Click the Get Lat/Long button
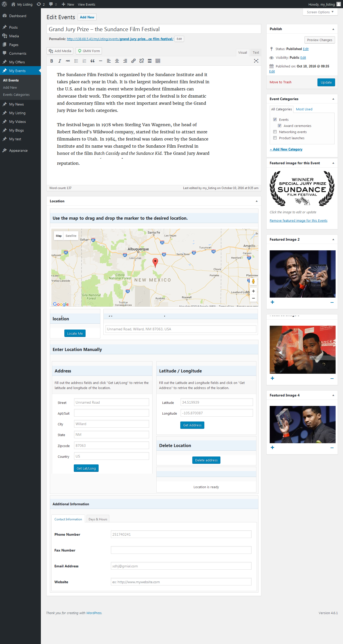This screenshot has width=343, height=644. point(86,468)
